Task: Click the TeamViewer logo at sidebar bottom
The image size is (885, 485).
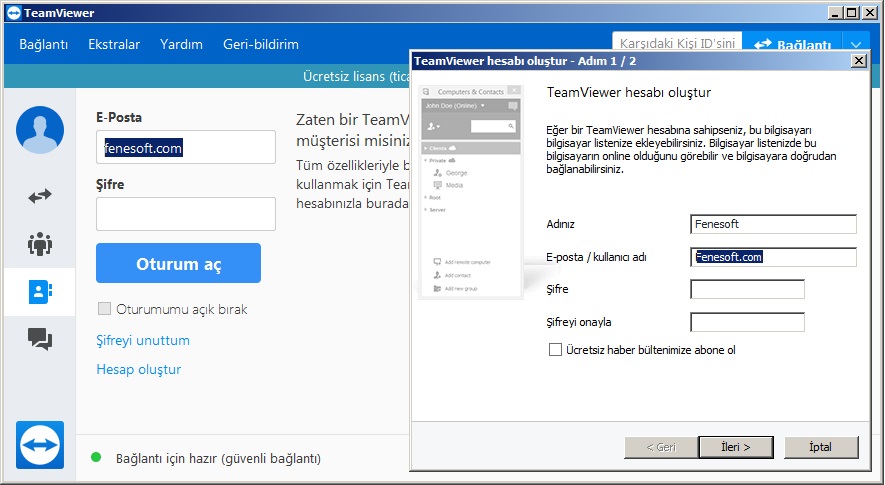Action: (40, 445)
